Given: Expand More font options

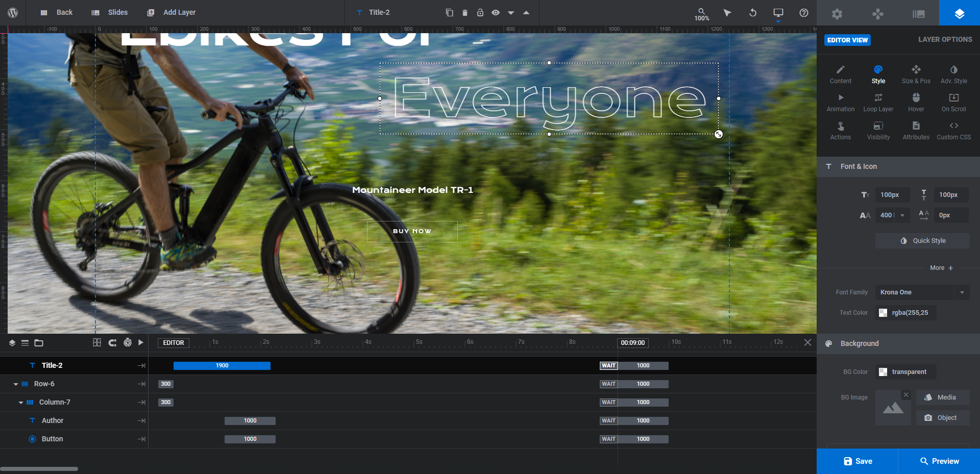Looking at the screenshot, I should point(941,268).
